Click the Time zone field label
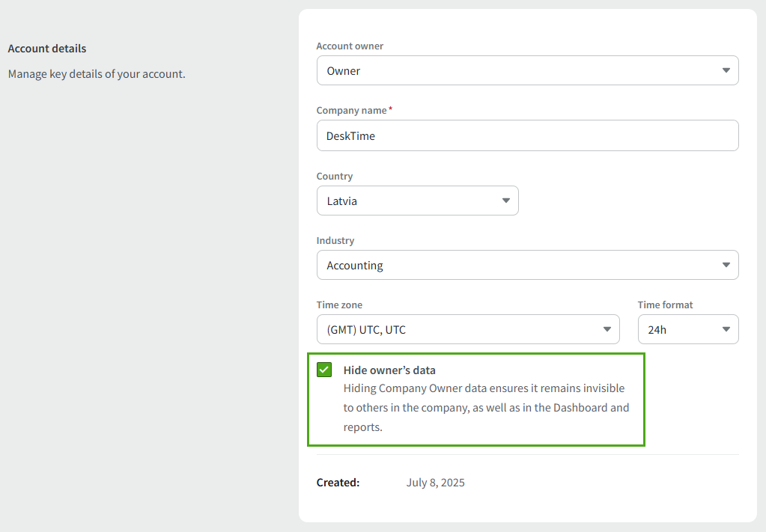Screen dimensions: 766x532 click(x=339, y=305)
